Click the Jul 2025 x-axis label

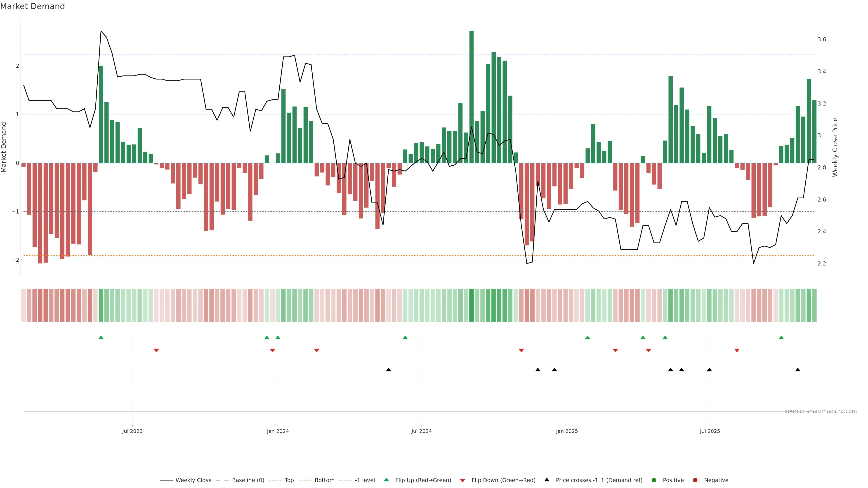pos(710,431)
